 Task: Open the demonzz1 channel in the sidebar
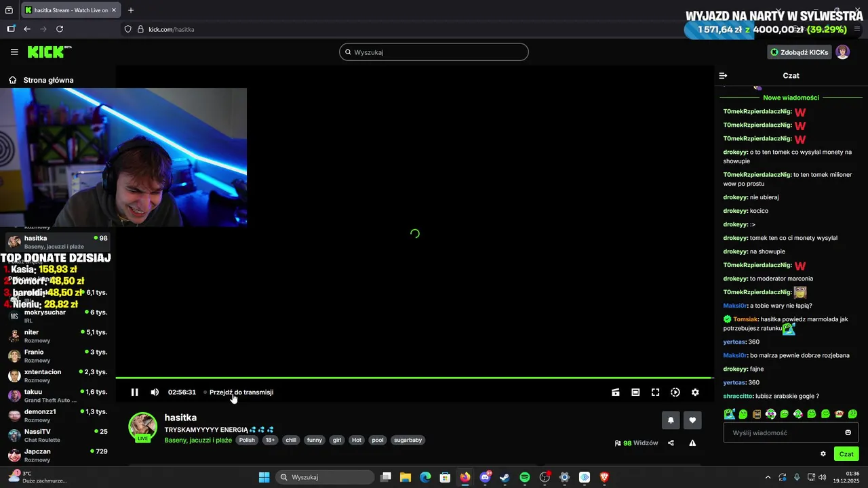[x=58, y=415]
